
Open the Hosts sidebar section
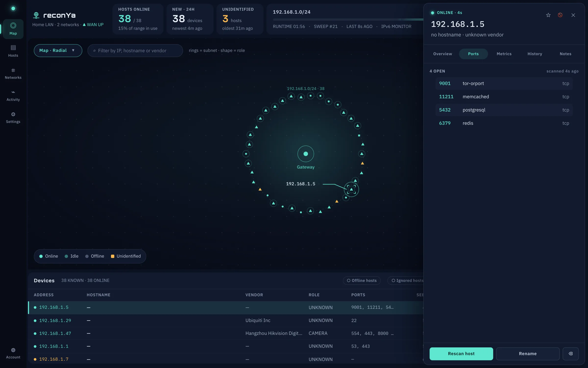pos(13,51)
